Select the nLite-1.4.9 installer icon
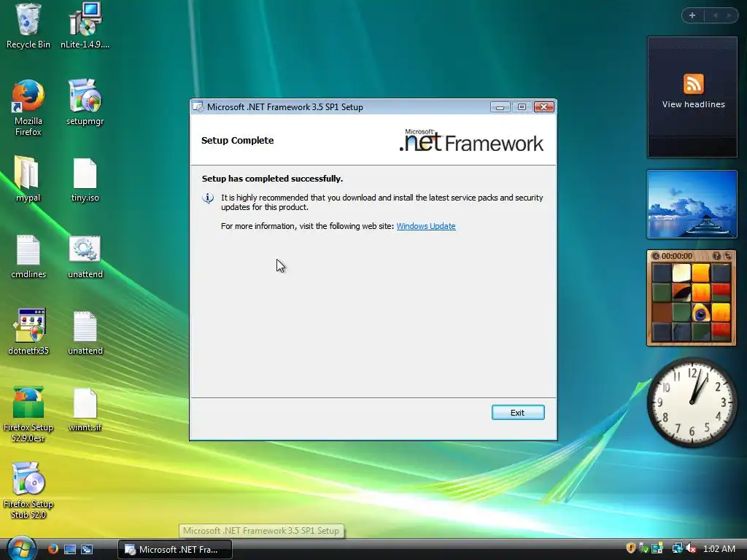The image size is (747, 560). click(x=85, y=26)
